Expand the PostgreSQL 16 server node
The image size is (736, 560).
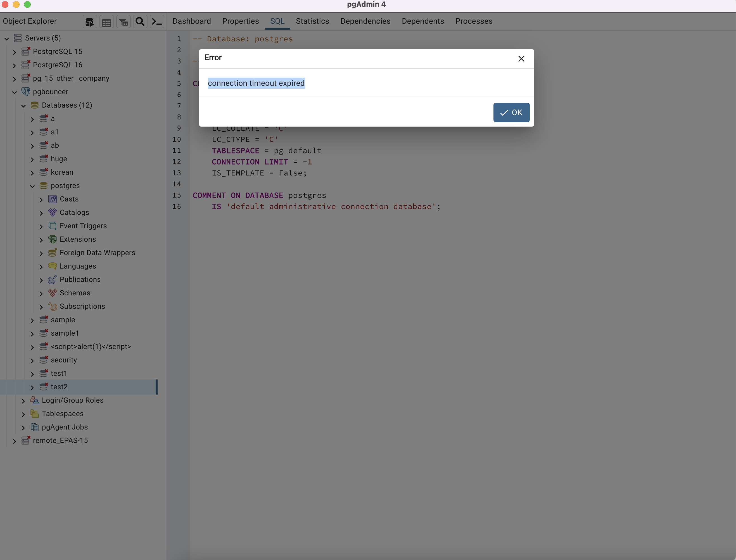tap(14, 65)
